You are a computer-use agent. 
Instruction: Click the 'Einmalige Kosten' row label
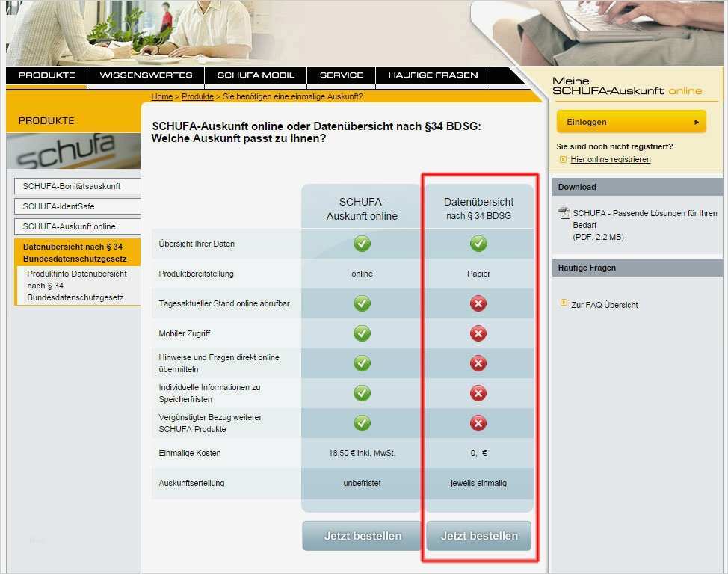click(x=189, y=453)
